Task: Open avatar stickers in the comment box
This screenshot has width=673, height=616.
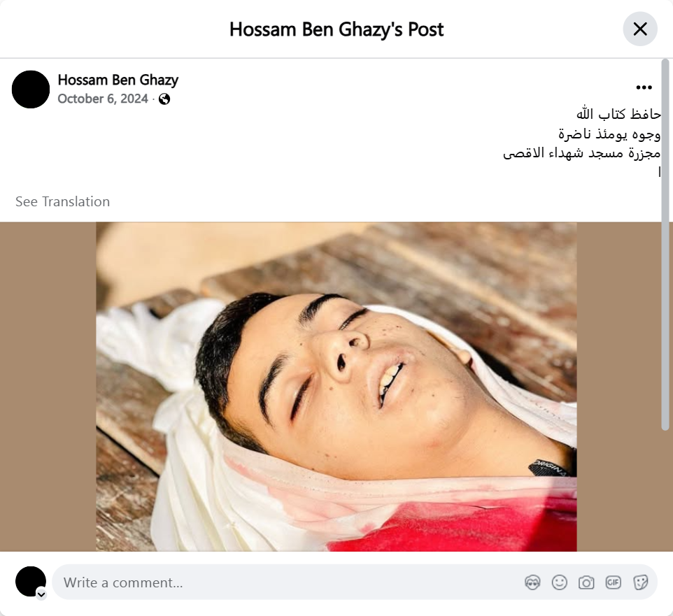Action: click(x=532, y=582)
